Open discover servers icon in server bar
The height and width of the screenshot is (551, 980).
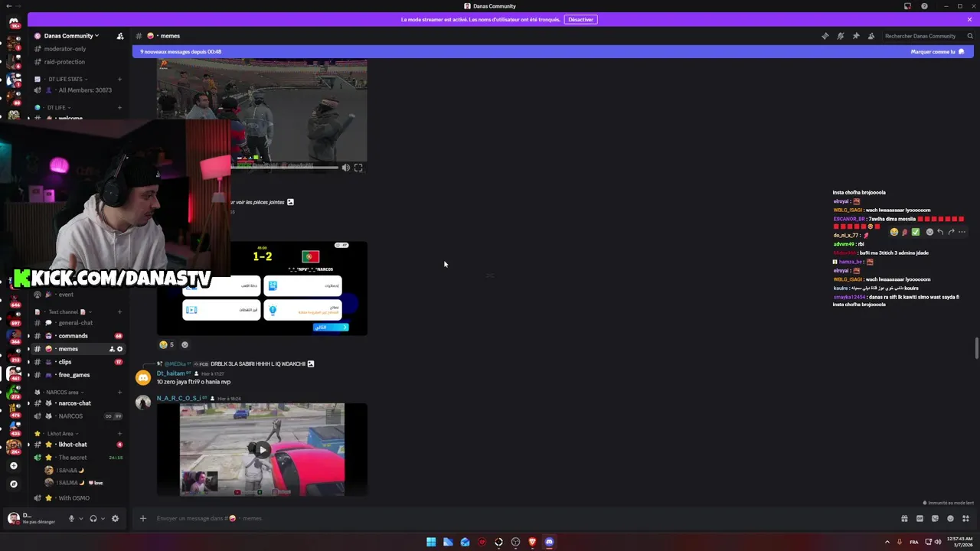(x=13, y=484)
